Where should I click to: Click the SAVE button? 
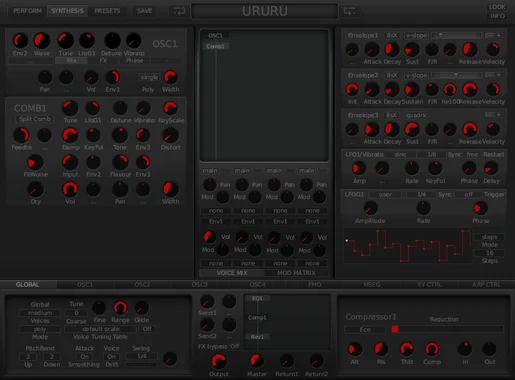pyautogui.click(x=144, y=11)
